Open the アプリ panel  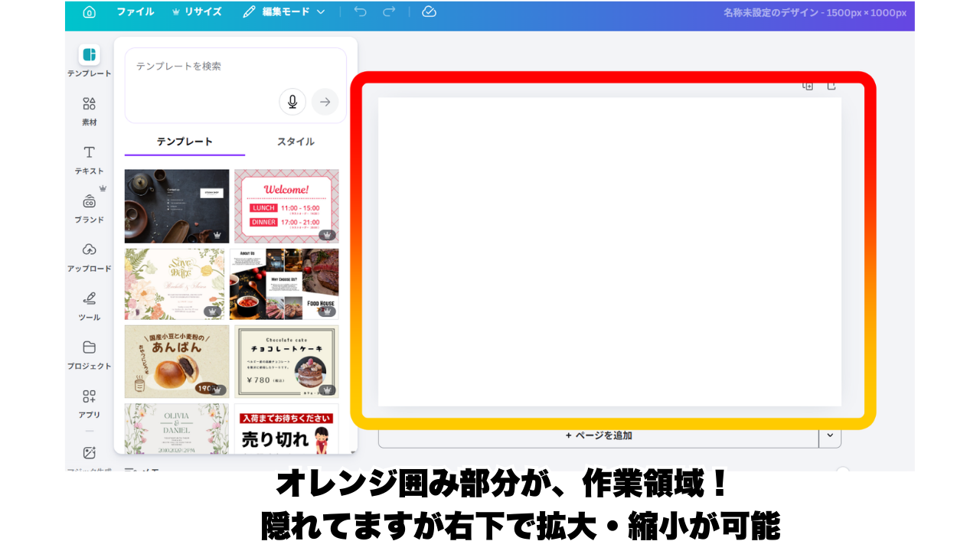point(89,403)
